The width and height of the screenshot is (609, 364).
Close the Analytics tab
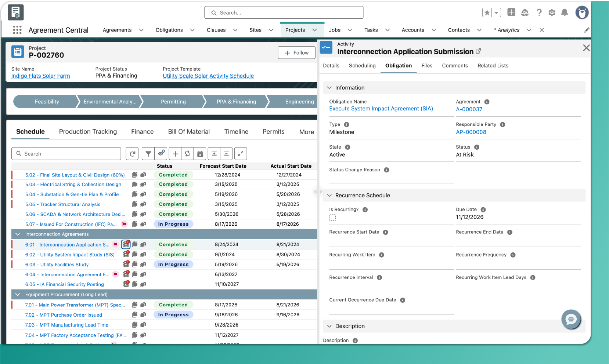[x=541, y=30]
